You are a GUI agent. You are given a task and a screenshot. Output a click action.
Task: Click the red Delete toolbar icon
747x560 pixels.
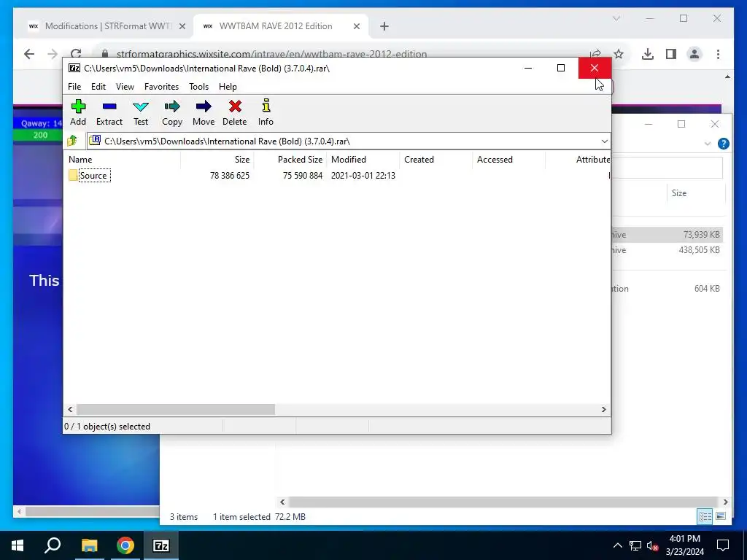[x=234, y=113]
